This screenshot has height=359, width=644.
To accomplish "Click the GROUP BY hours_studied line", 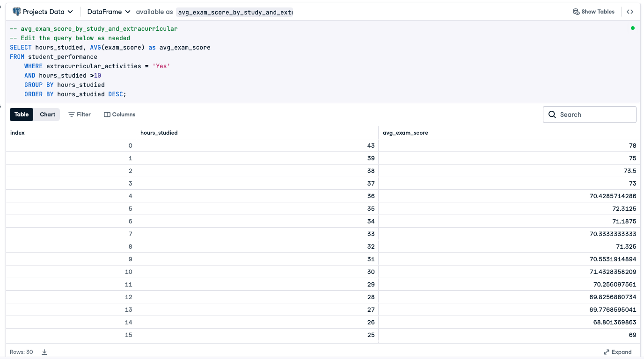I will pos(65,85).
